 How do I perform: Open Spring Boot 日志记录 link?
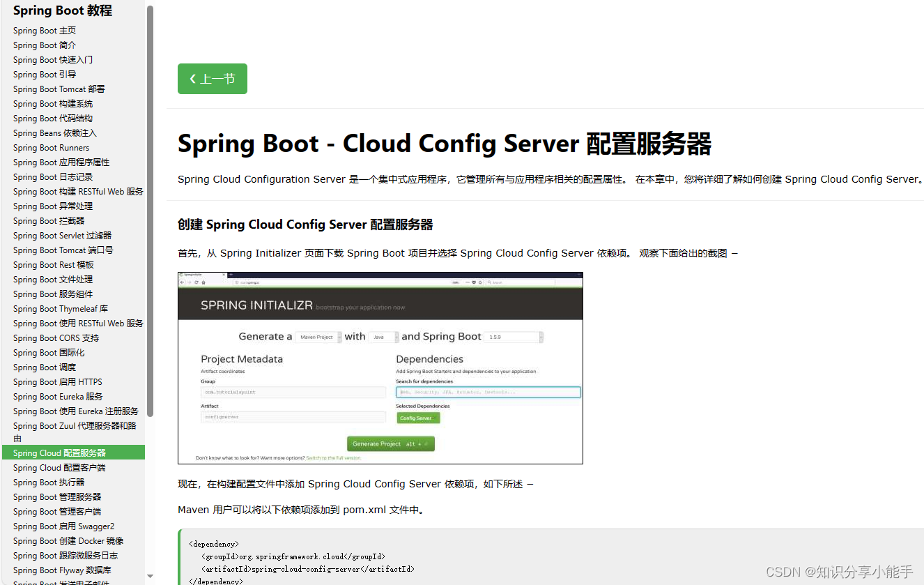[53, 177]
